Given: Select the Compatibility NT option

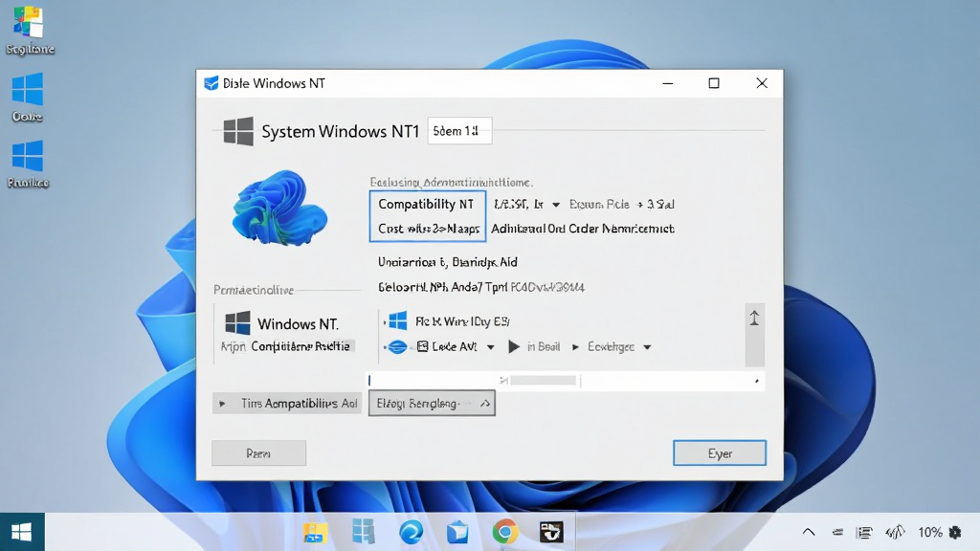Looking at the screenshot, I should click(426, 205).
